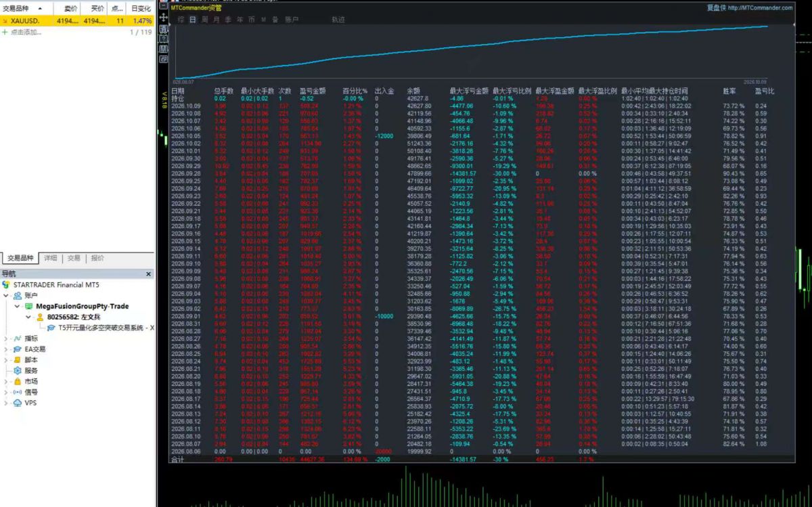The image size is (812, 507).
Task: Open the http://MTCommander.com link
Action: click(761, 8)
